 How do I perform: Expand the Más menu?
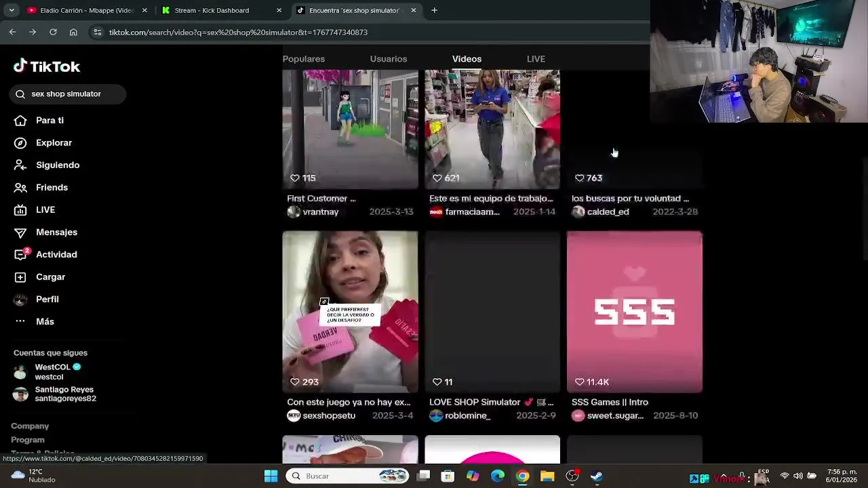pyautogui.click(x=34, y=321)
